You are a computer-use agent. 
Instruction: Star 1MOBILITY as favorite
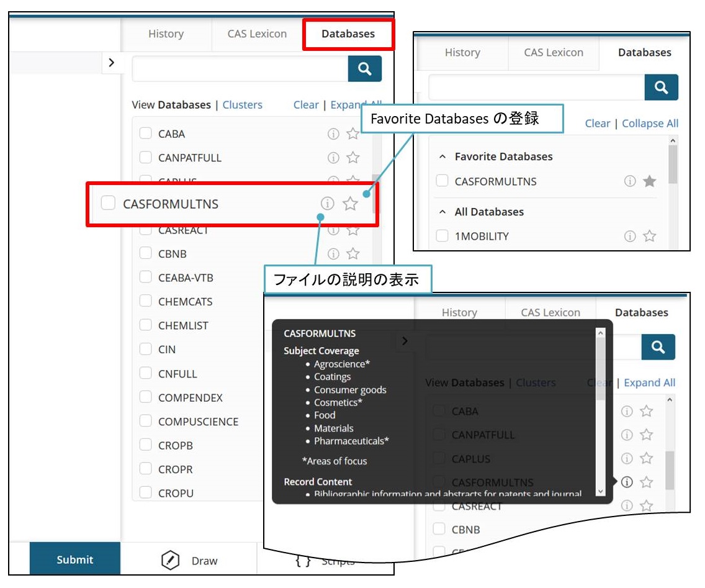pyautogui.click(x=649, y=236)
